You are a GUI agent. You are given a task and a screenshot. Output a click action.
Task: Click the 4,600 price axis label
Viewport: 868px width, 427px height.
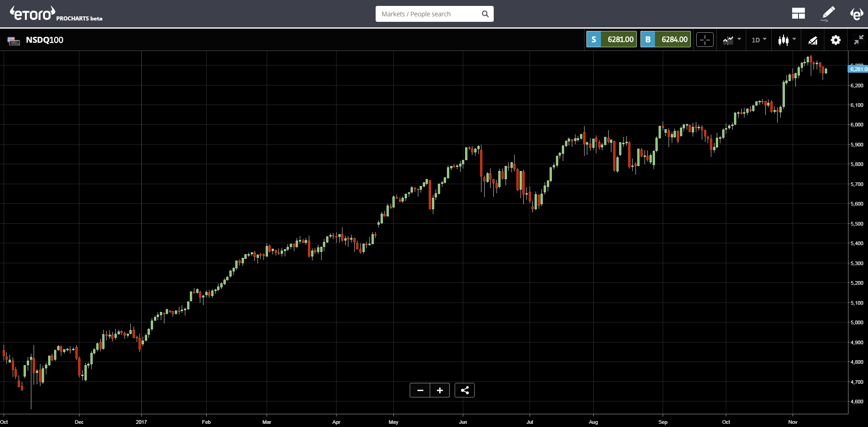coord(857,402)
